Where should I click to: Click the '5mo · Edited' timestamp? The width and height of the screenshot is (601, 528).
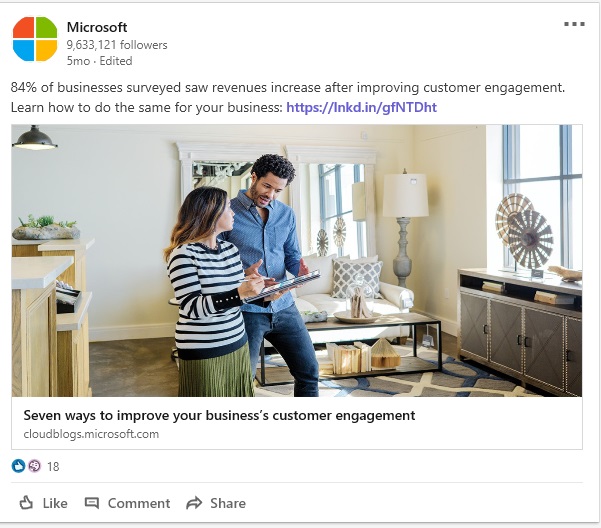pos(99,61)
